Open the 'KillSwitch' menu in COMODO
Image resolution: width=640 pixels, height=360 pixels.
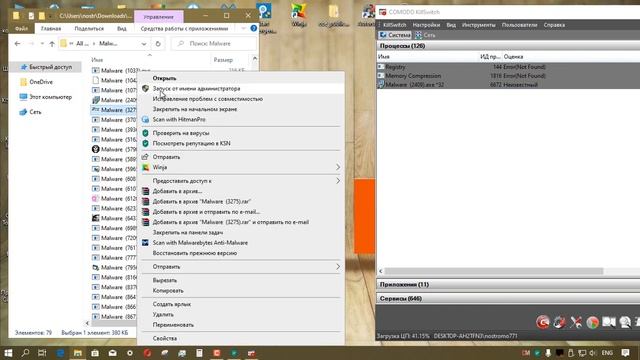click(x=394, y=25)
